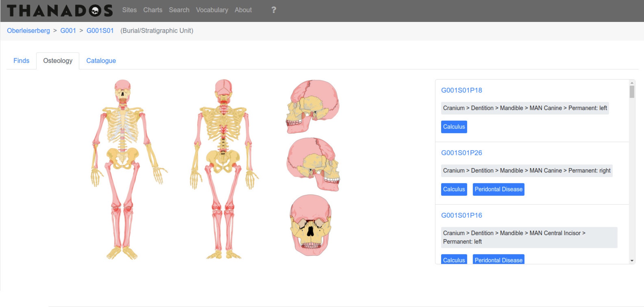The image size is (644, 307).
Task: Click the Calculus tag under G001S01P18
Action: click(454, 127)
